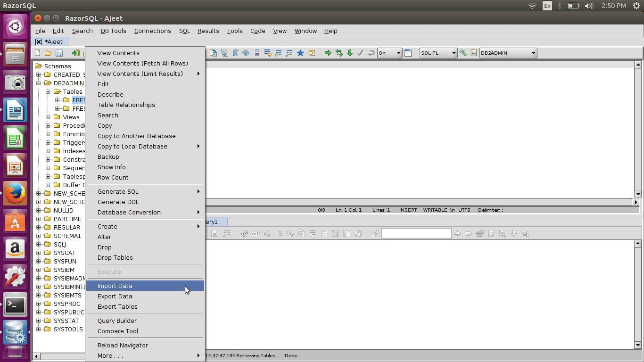
Task: Click the green right-arrow execute icon
Action: click(x=328, y=53)
